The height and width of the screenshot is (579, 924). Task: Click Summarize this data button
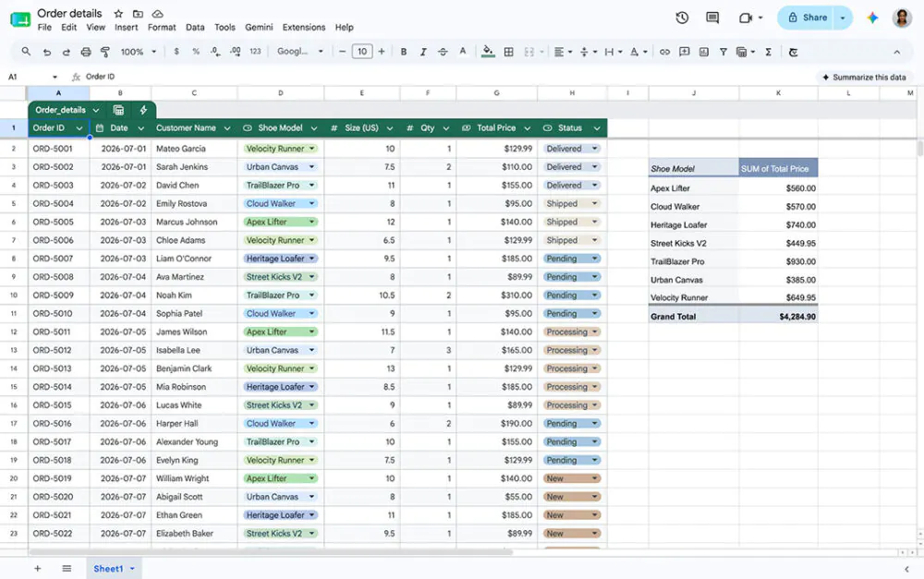[864, 78]
